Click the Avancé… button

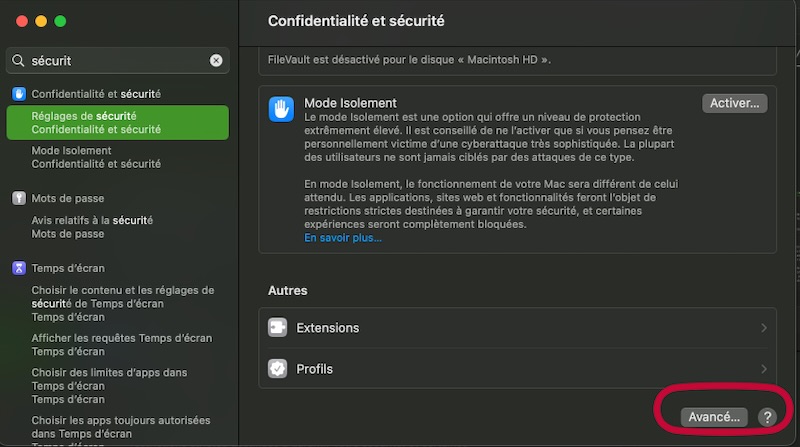point(714,417)
